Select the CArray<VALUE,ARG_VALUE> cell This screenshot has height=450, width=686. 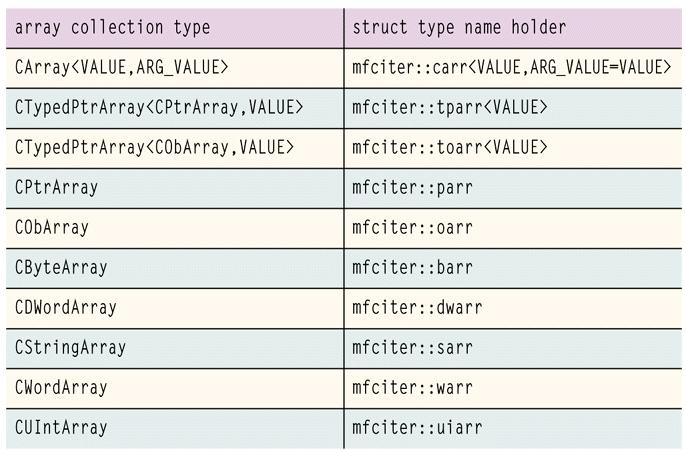123,67
